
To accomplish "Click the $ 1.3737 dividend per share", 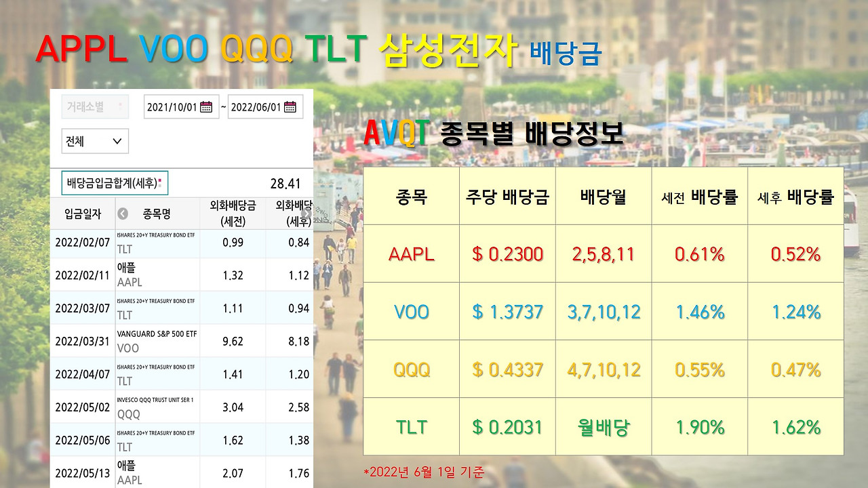I will (x=508, y=312).
